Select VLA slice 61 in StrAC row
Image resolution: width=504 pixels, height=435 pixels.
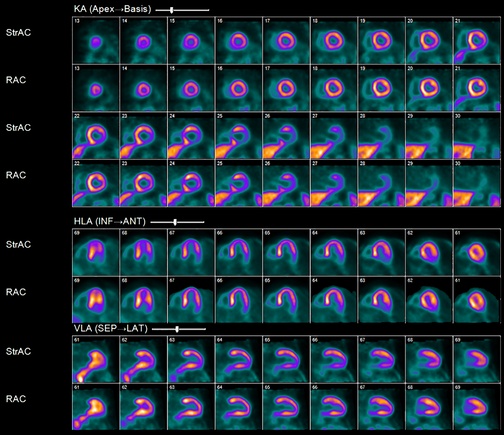tap(95, 359)
